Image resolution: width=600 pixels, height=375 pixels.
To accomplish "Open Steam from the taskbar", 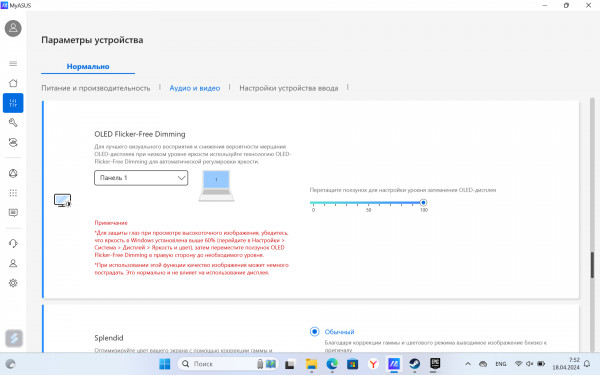I will coord(414,364).
